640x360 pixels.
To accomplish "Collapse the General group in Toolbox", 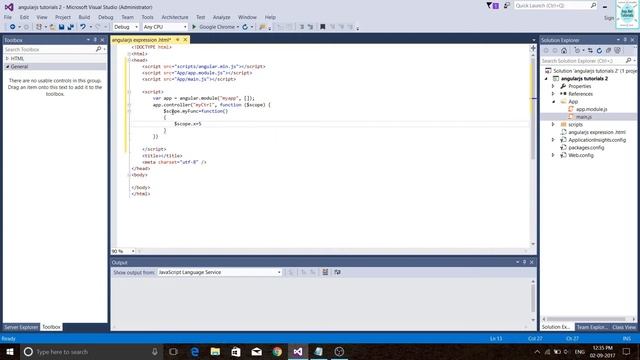I will tap(7, 66).
